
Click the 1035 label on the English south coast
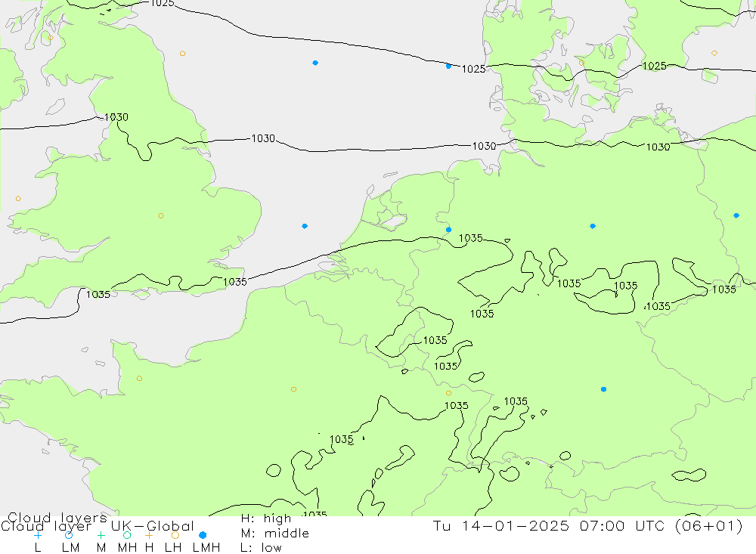pos(235,282)
